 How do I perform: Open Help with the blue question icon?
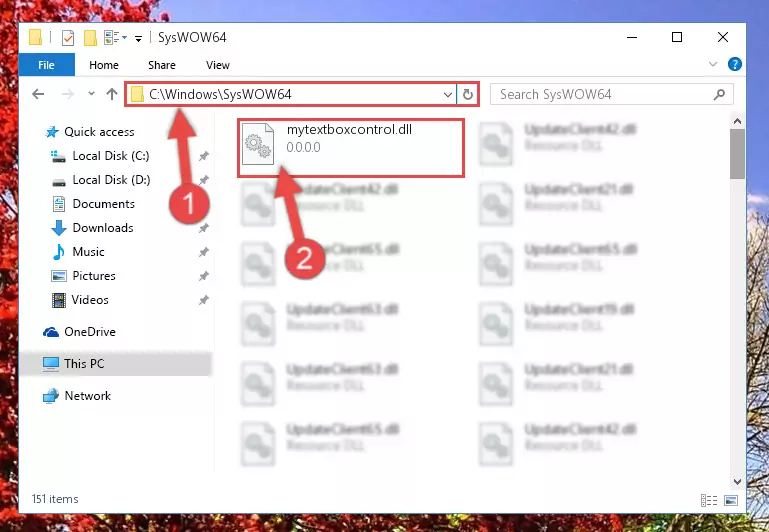pos(734,64)
